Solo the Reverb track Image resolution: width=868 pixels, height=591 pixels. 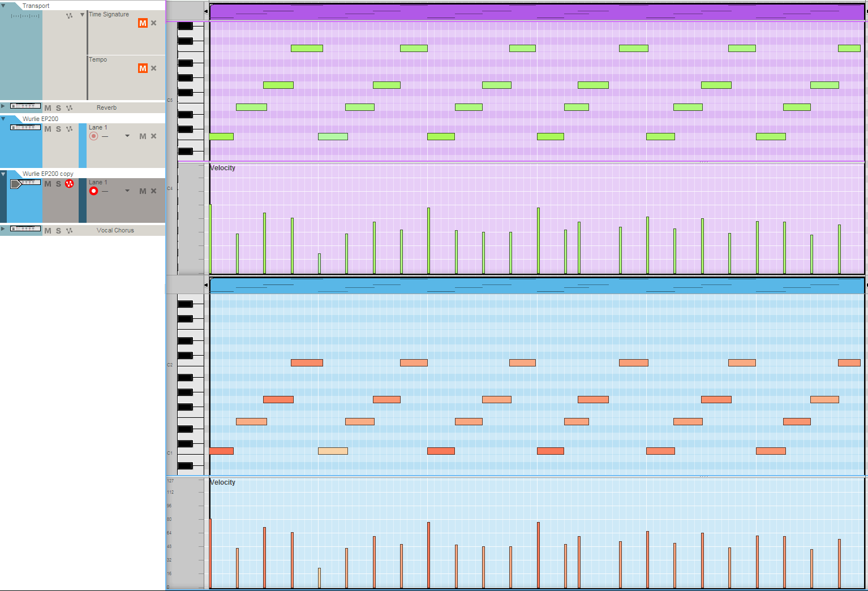click(x=58, y=107)
